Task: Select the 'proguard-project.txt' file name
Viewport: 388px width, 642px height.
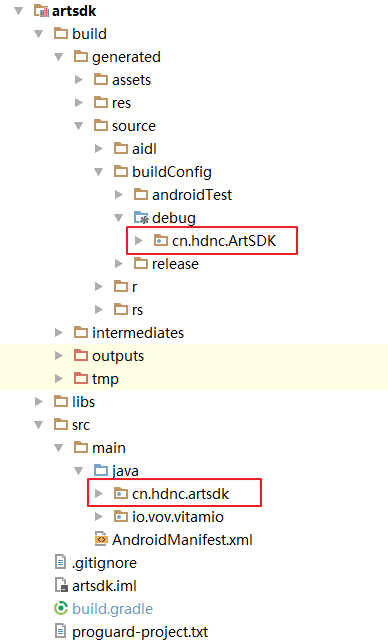Action: [140, 632]
